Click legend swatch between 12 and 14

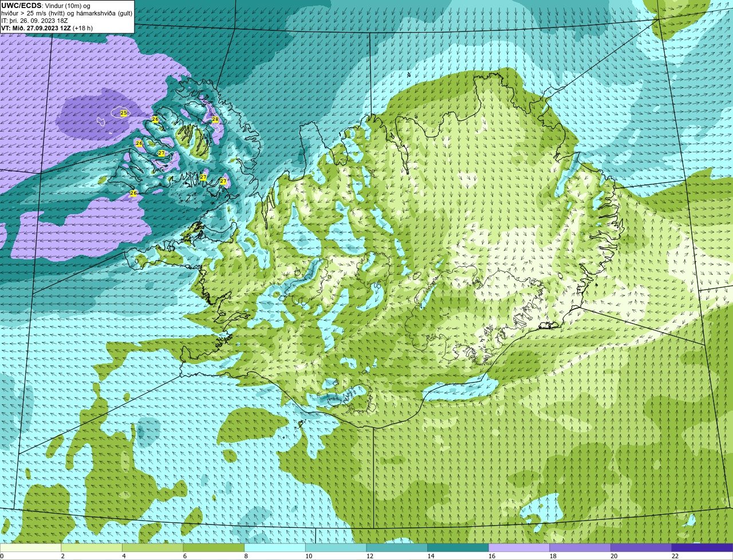click(x=397, y=547)
